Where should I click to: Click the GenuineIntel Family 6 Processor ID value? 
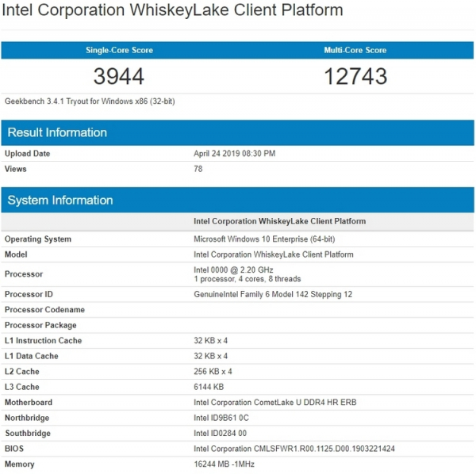pyautogui.click(x=273, y=294)
